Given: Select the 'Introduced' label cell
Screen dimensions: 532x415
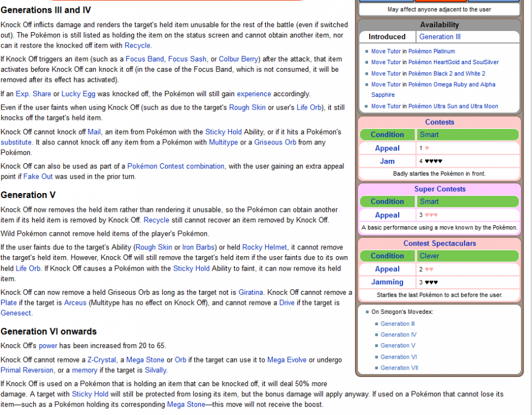Looking at the screenshot, I should tap(387, 37).
